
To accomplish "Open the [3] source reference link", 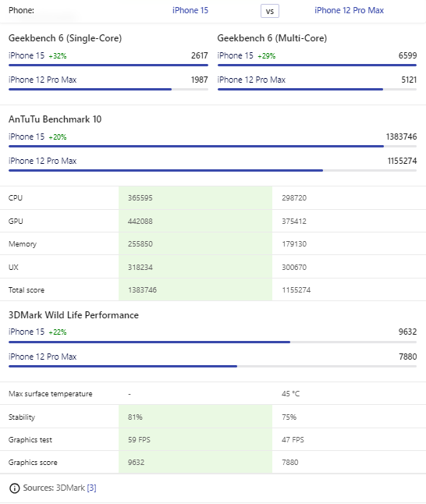I will click(x=91, y=488).
